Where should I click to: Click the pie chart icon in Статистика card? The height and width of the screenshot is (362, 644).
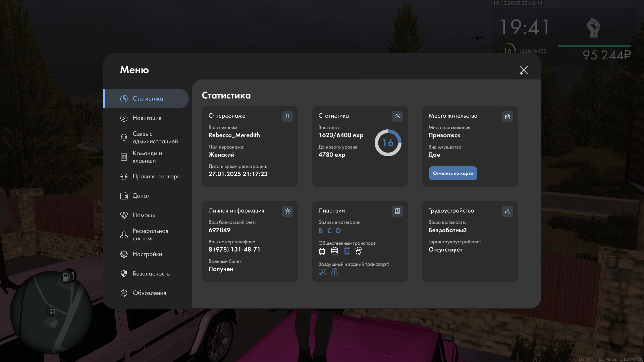[x=397, y=116]
